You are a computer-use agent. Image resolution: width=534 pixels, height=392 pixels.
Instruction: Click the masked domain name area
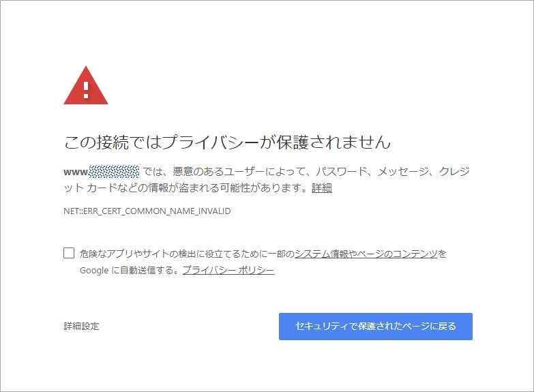coord(114,171)
